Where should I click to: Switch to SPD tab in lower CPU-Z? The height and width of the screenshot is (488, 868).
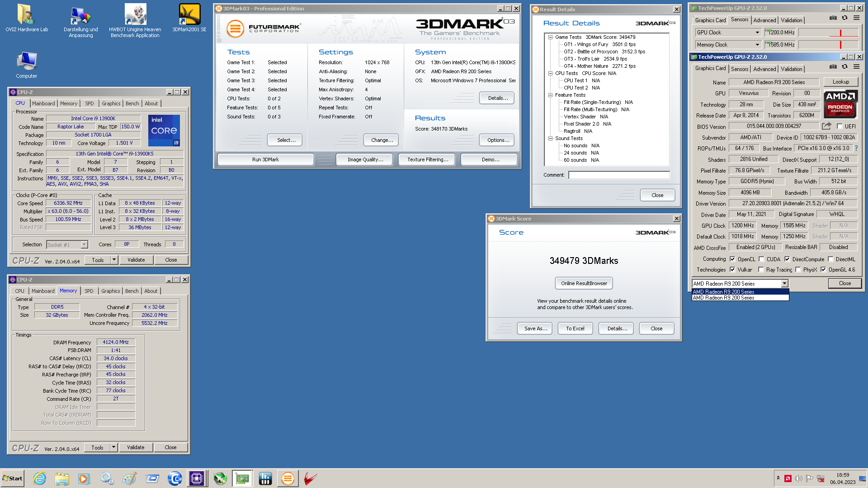tap(89, 291)
